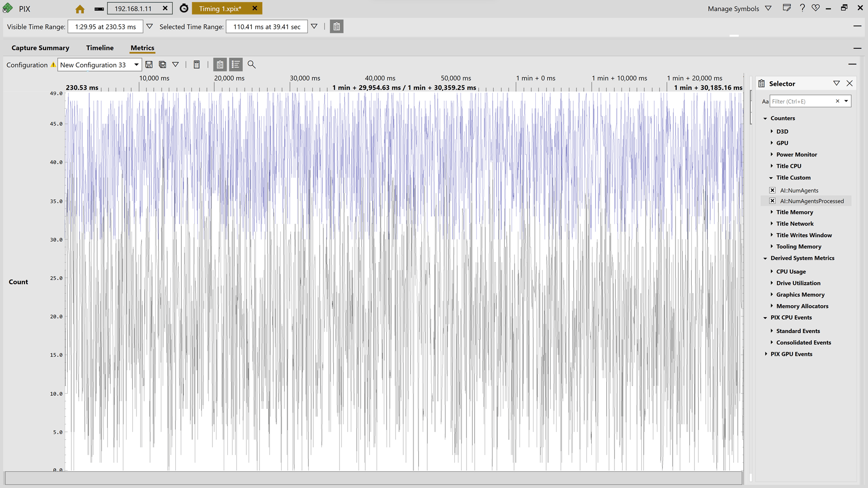The width and height of the screenshot is (868, 488).
Task: Expand the Power Monitor group
Action: [x=772, y=155]
